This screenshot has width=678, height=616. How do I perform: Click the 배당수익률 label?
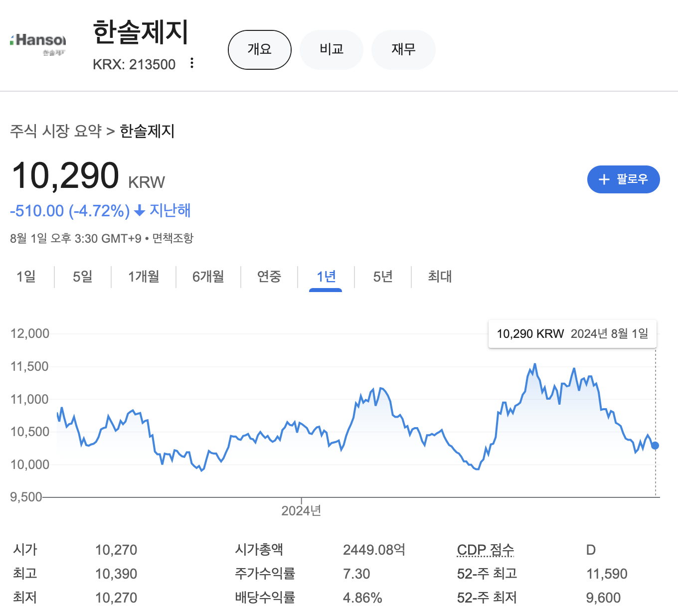tap(265, 598)
